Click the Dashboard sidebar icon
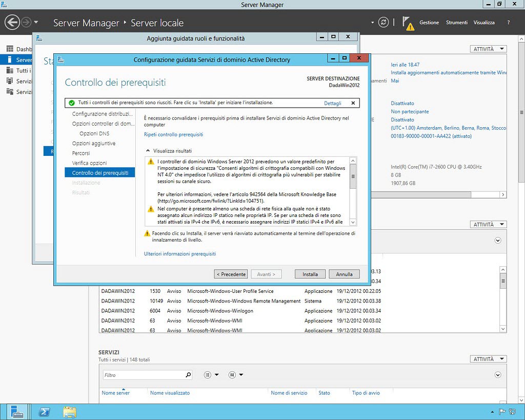 10,49
